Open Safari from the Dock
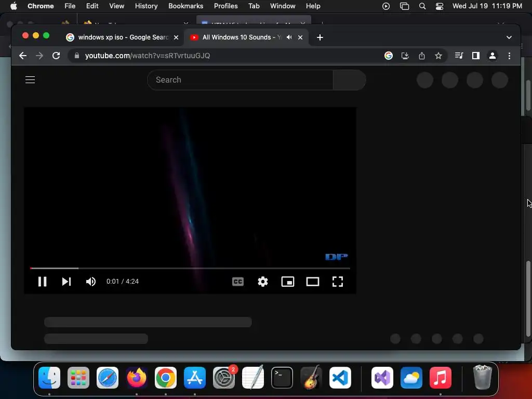The image size is (532, 399). (x=108, y=378)
